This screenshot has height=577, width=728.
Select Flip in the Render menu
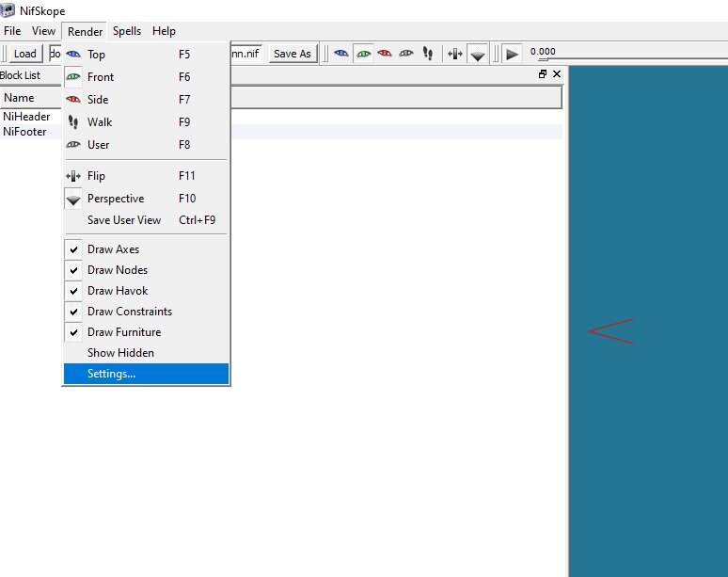146,176
